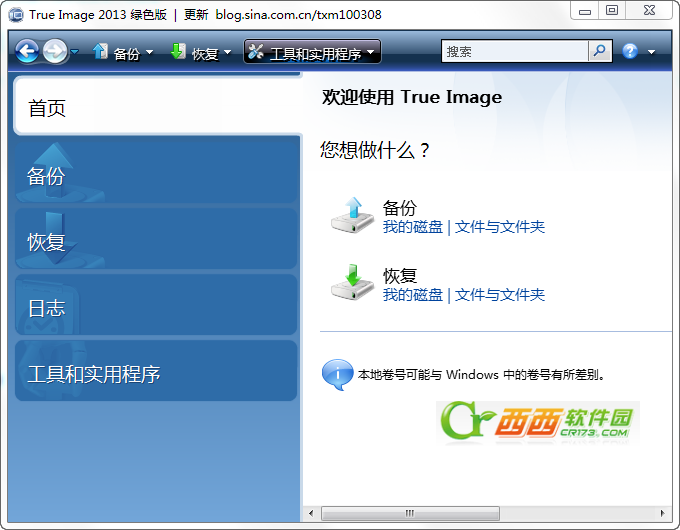Click the scrollbar right arrow
The width and height of the screenshot is (680, 530).
662,513
